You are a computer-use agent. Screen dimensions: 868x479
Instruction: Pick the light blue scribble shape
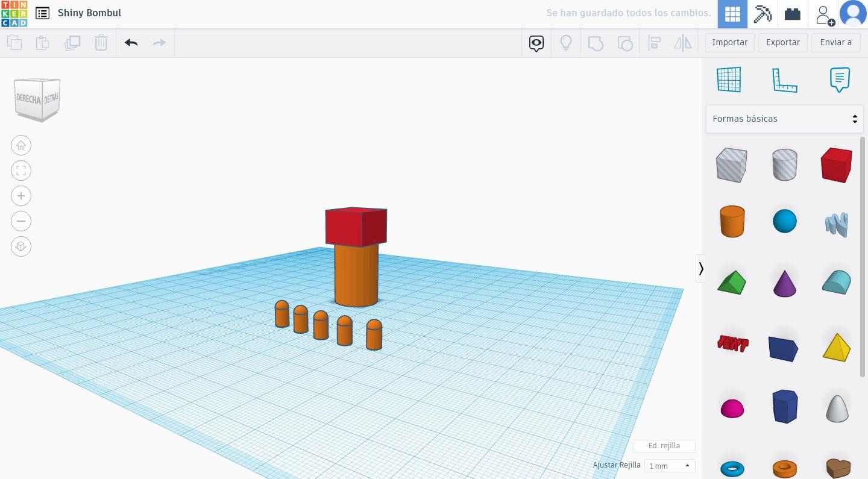[837, 224]
